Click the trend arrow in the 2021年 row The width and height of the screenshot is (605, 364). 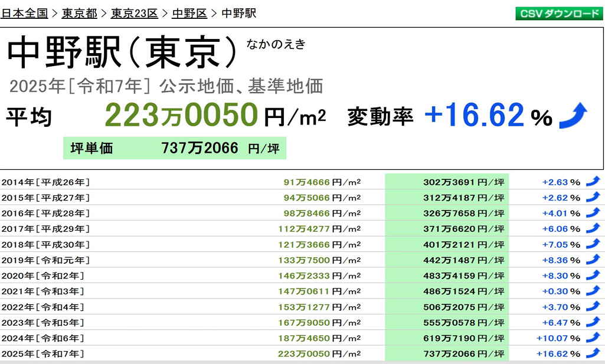pyautogui.click(x=593, y=291)
